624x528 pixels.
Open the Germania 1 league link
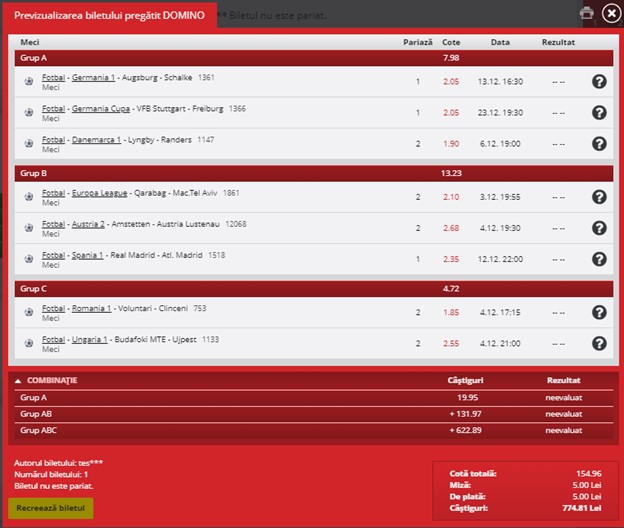coord(94,78)
